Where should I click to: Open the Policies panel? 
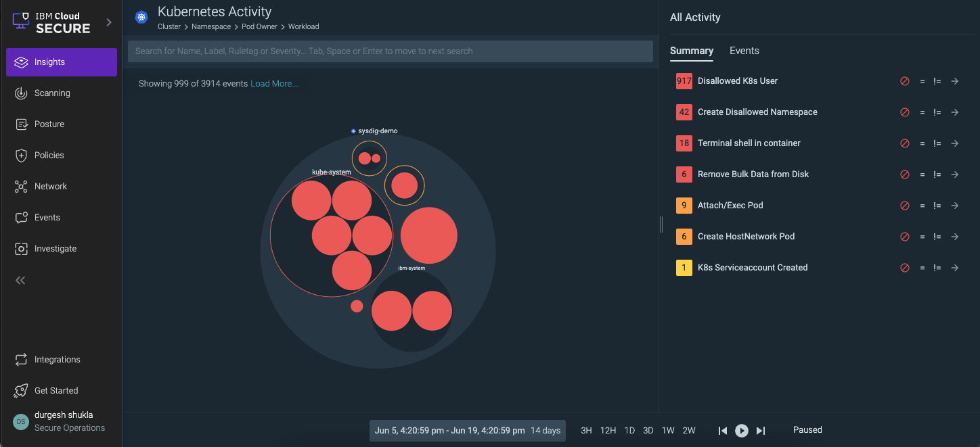20,155
